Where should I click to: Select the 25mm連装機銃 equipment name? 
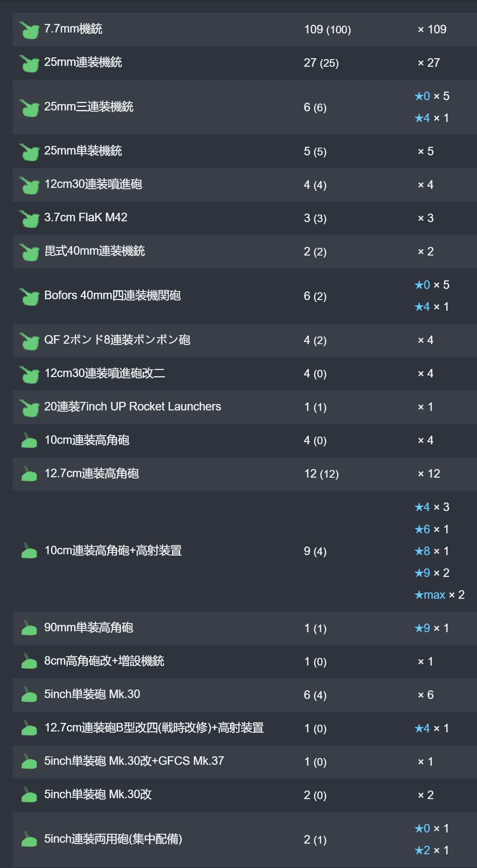(83, 62)
